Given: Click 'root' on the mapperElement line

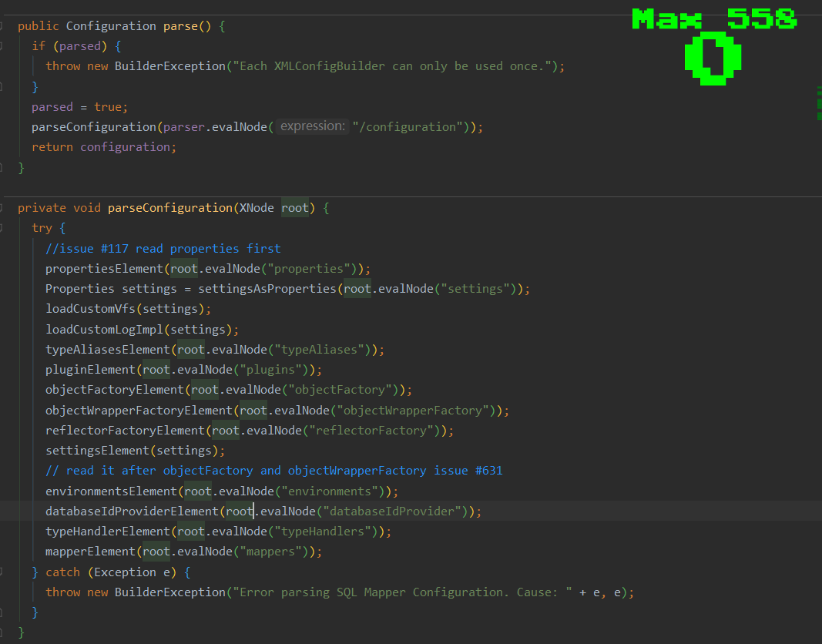Looking at the screenshot, I should [156, 552].
